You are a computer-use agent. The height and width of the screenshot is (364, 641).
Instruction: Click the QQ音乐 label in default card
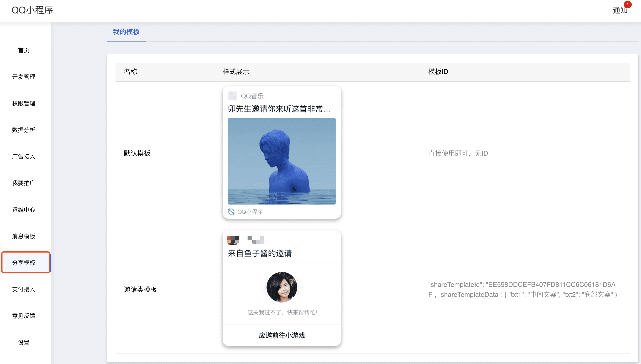(x=252, y=96)
